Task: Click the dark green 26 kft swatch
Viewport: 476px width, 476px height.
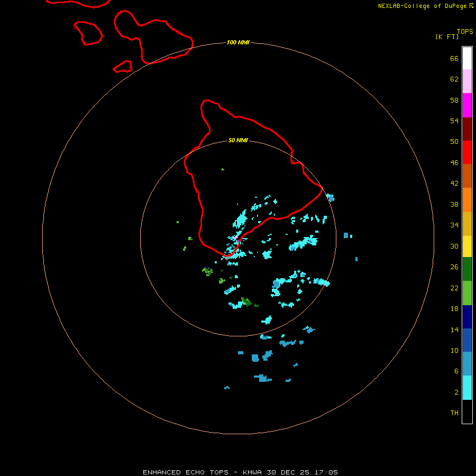Action: tap(467, 269)
